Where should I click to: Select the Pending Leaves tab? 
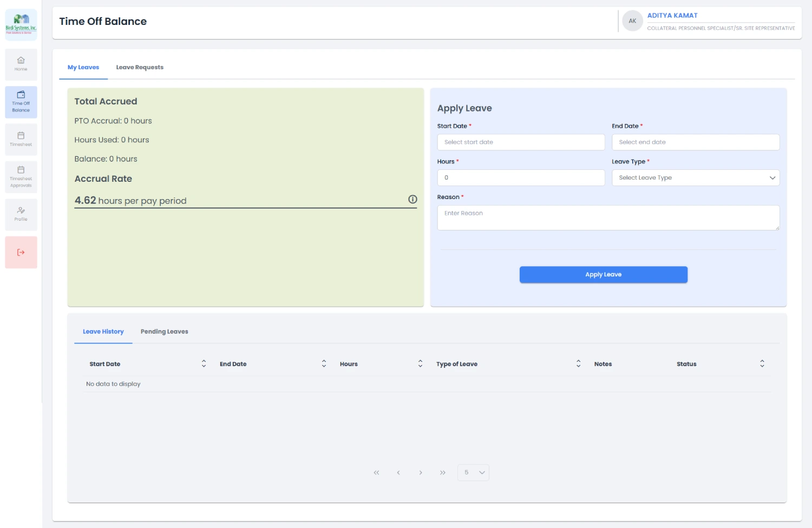pos(165,332)
